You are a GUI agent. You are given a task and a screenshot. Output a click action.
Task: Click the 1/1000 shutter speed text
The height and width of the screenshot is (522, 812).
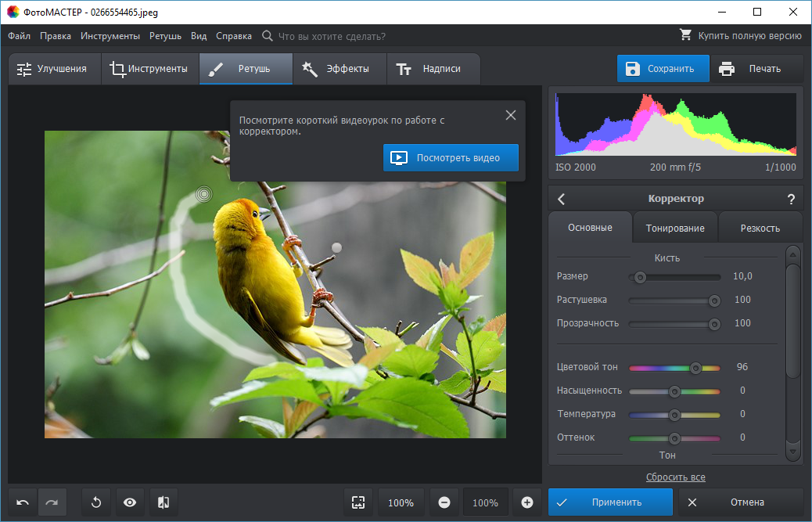point(781,167)
